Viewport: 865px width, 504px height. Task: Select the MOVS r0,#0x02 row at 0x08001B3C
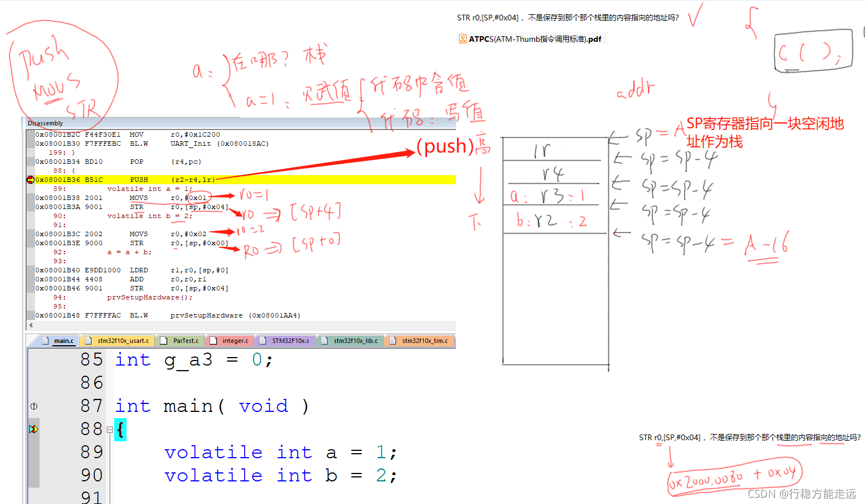pos(245,234)
